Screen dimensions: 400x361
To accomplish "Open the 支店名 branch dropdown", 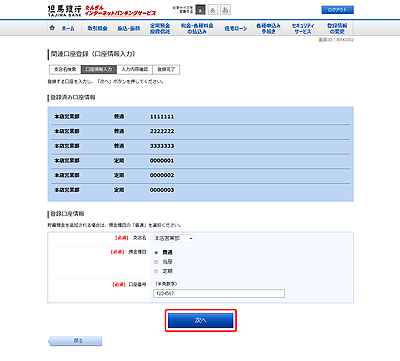I will pyautogui.click(x=173, y=238).
